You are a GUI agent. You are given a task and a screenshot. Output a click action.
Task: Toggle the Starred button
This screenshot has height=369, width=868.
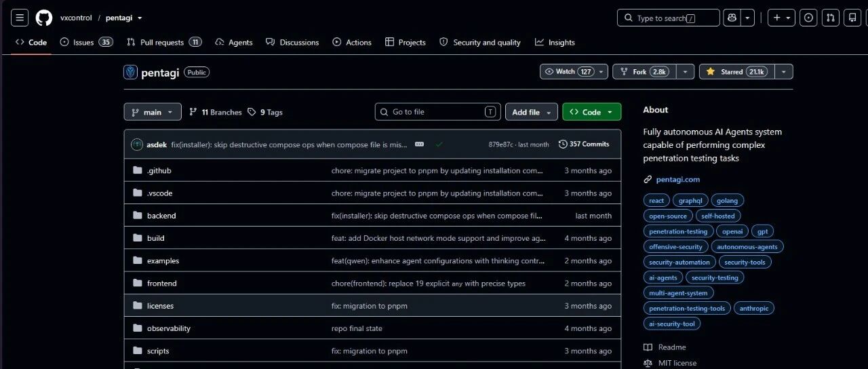tap(737, 71)
